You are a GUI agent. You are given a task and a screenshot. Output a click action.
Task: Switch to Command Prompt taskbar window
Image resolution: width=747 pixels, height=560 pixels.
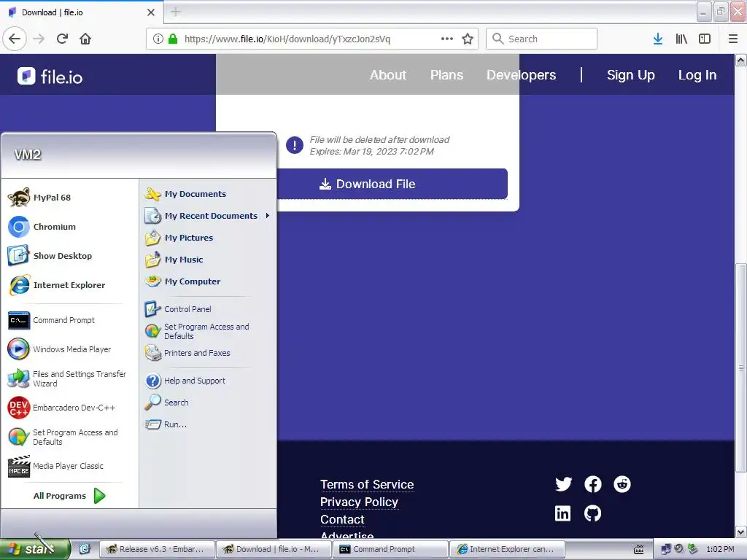pos(390,549)
